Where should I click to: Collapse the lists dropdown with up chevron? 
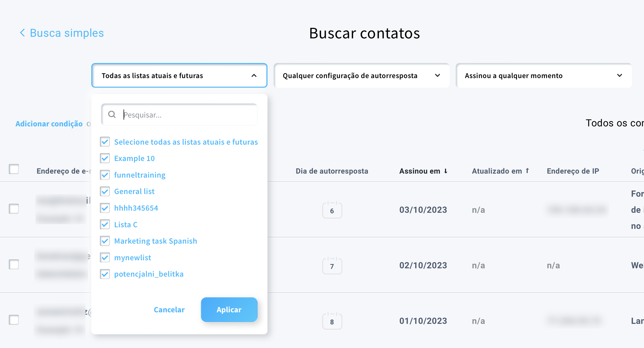coord(254,76)
